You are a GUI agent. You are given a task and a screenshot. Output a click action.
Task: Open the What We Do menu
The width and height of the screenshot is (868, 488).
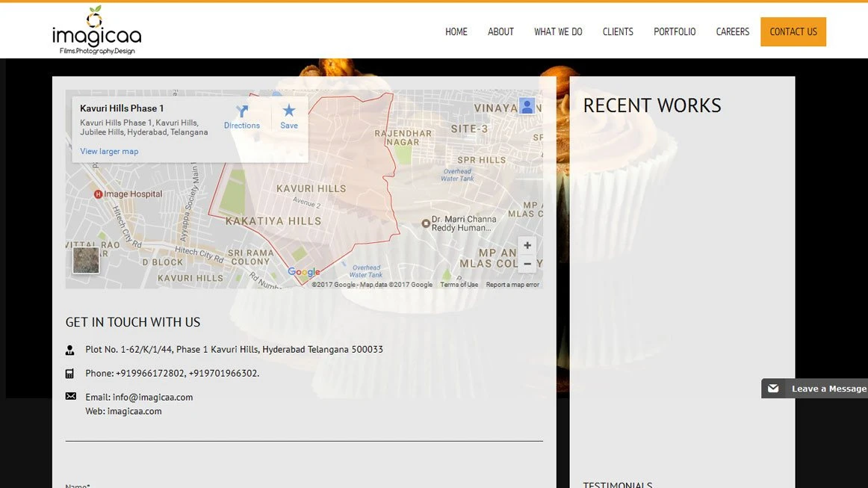click(x=558, y=32)
